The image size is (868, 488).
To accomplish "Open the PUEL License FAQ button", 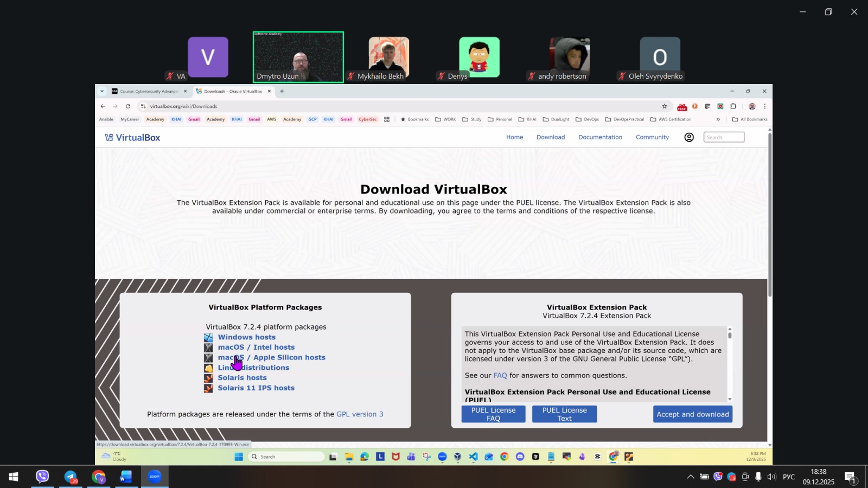I will click(x=493, y=414).
